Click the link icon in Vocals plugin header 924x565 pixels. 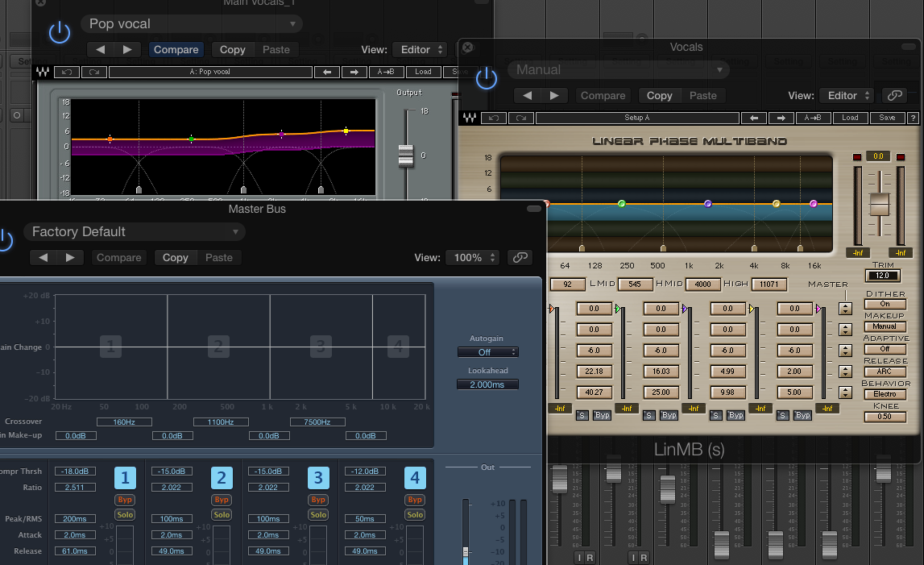(893, 95)
